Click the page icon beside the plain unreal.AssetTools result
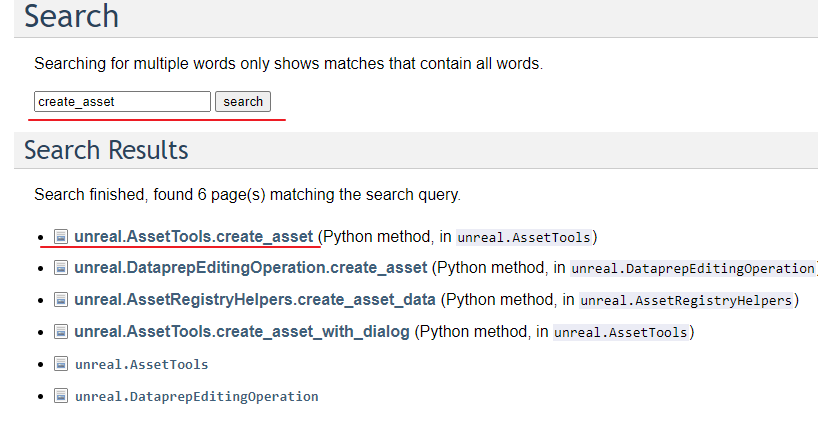Image resolution: width=818 pixels, height=430 pixels. [61, 364]
